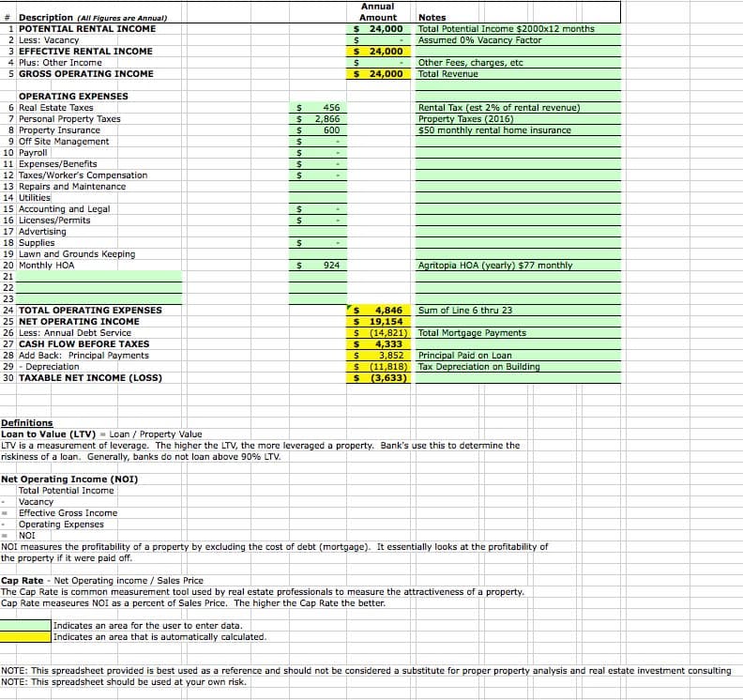Click the Payroll amount cell

click(x=318, y=153)
